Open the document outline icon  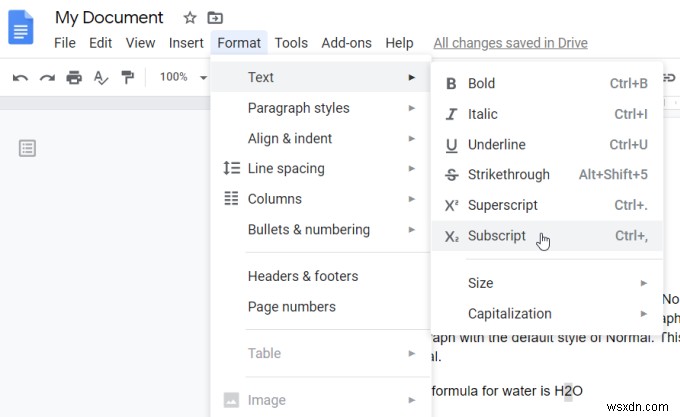[x=28, y=148]
